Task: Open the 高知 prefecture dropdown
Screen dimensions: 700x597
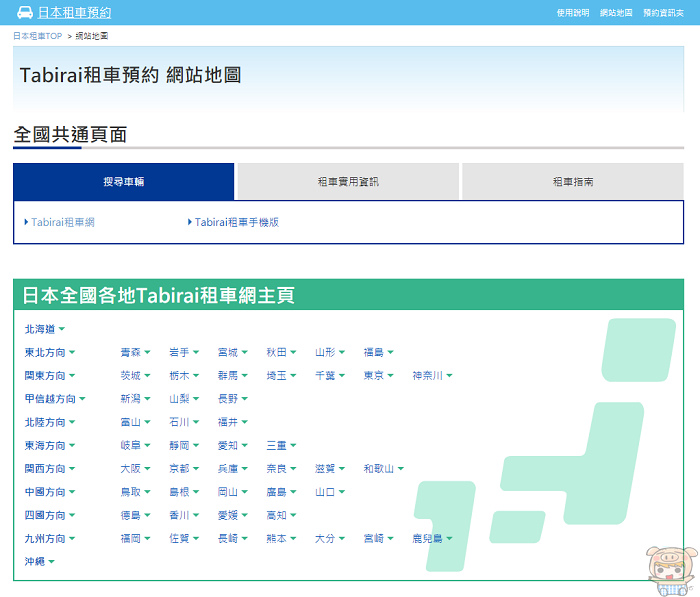Action: pos(281,515)
